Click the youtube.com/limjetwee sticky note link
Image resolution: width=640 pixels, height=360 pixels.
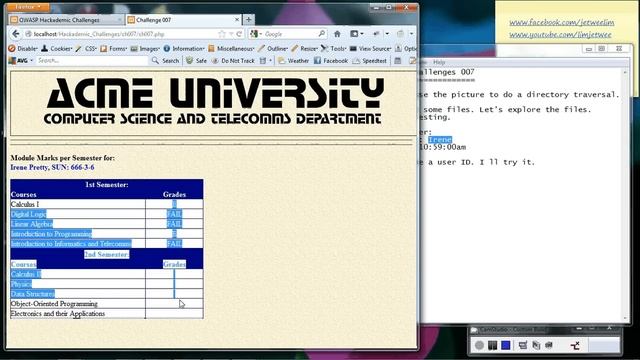pos(560,35)
